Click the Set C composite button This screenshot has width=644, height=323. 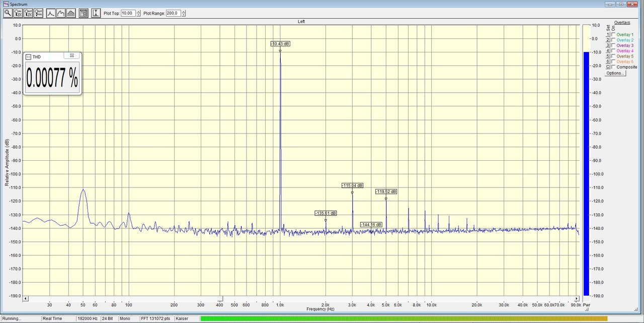click(608, 67)
